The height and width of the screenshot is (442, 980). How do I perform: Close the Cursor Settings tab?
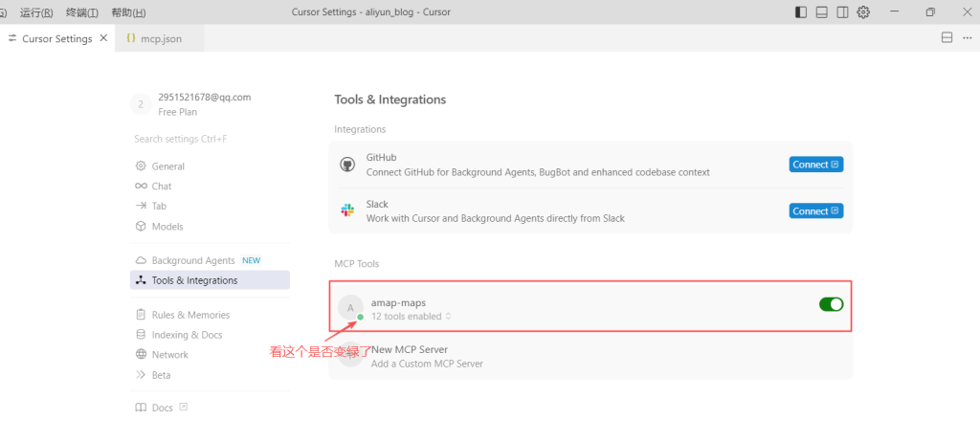point(103,39)
